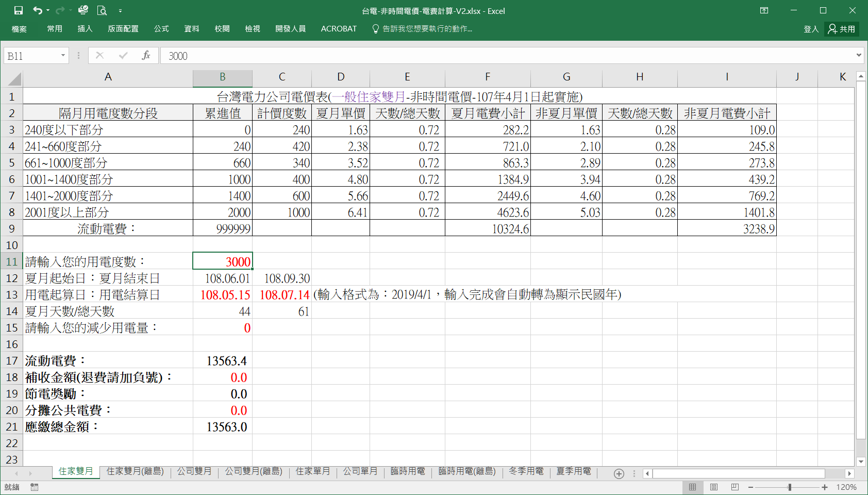The image size is (868, 495).
Task: Open the 檢視 ribbon tab
Action: click(x=253, y=29)
